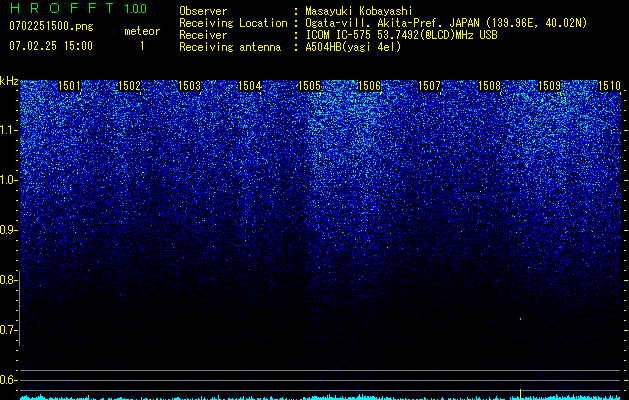Image resolution: width=629 pixels, height=400 pixels.
Task: Click the 1505 time marker
Action: [309, 85]
